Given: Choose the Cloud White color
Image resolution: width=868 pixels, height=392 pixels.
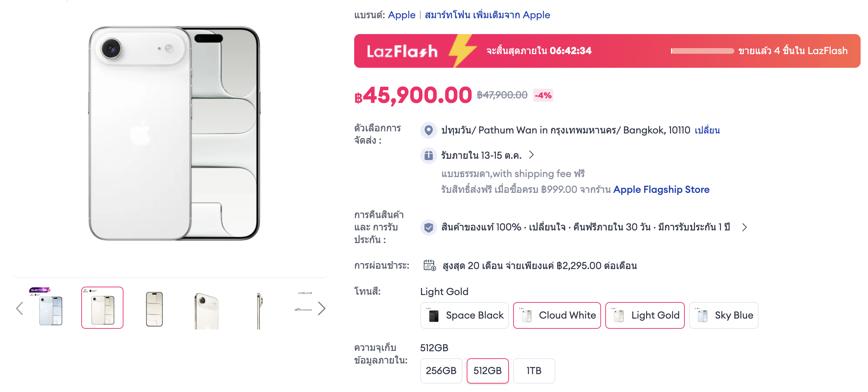Looking at the screenshot, I should click(557, 315).
